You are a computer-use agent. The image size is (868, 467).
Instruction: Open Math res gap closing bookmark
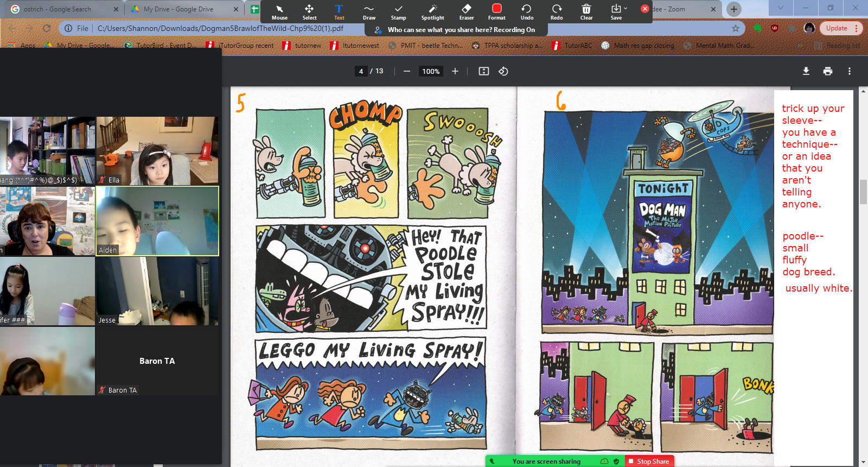[x=638, y=46]
